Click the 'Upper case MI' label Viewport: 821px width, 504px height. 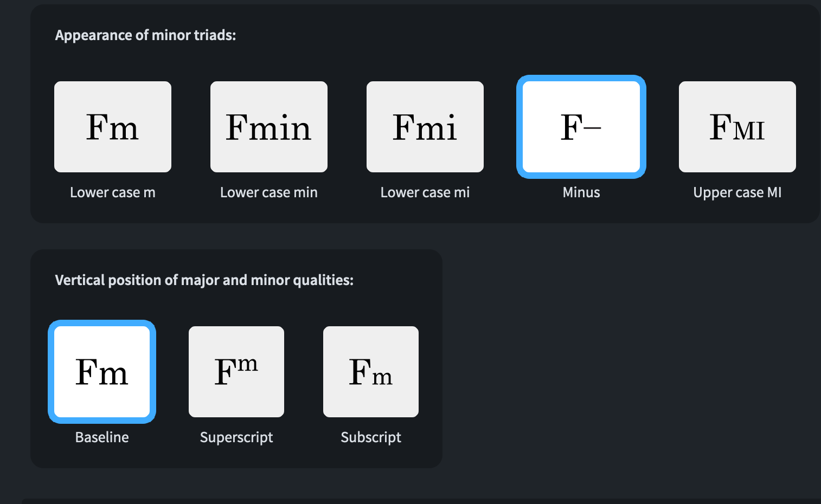737,192
